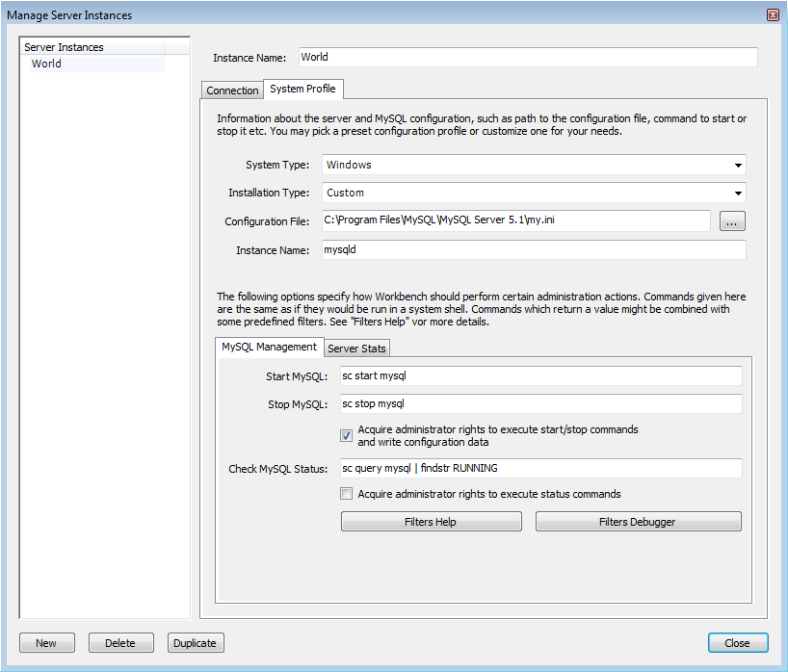The image size is (788, 672).
Task: Duplicate the World instance
Action: 195,642
